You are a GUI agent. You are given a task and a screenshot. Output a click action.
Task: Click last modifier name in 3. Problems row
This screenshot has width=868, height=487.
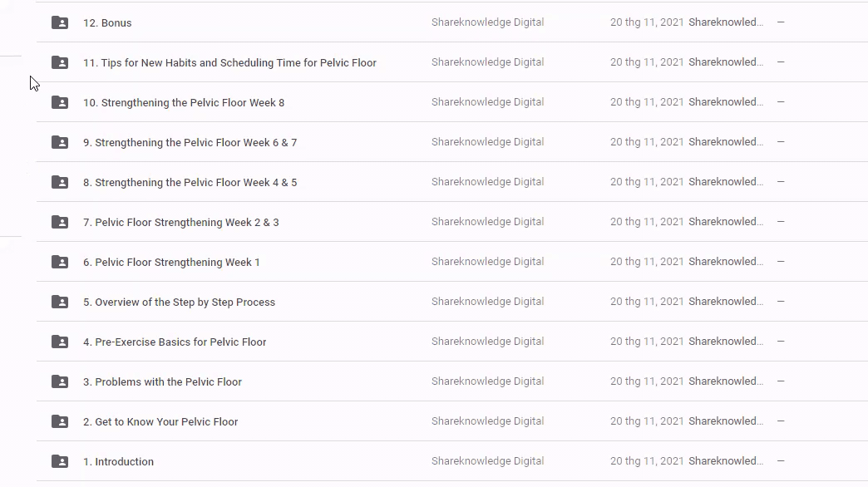coord(725,381)
